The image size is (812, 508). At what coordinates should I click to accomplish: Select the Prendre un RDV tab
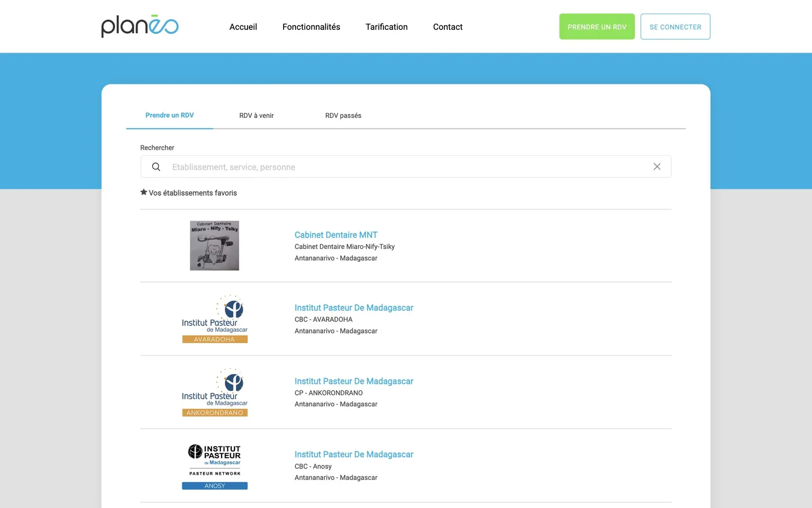(170, 115)
